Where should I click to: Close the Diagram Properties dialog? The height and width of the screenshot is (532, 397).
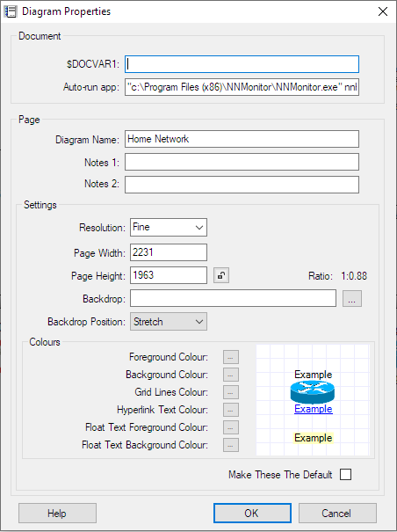(x=383, y=11)
